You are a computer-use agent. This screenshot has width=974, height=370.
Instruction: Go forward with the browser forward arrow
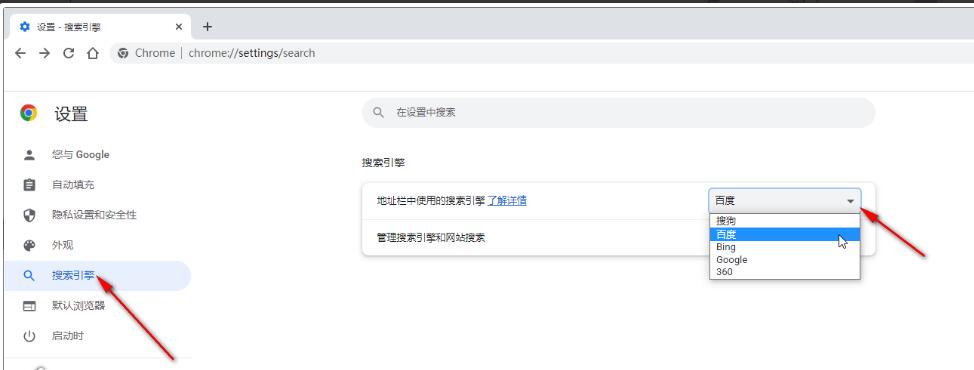click(44, 53)
